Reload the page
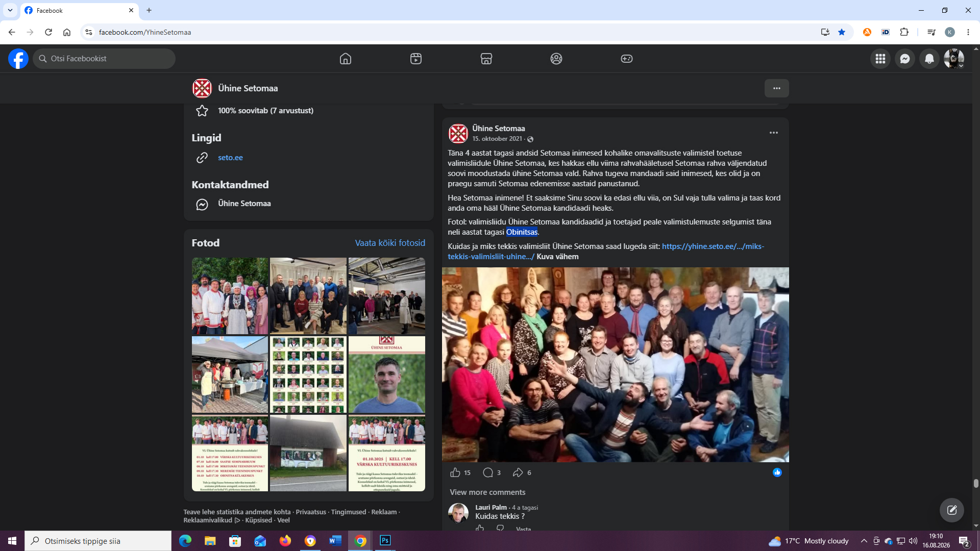 [x=48, y=32]
